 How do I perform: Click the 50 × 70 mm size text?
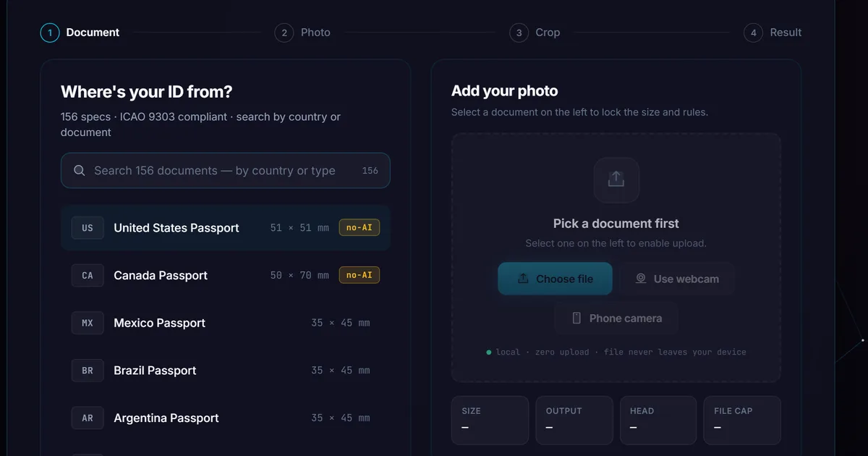pyautogui.click(x=299, y=276)
